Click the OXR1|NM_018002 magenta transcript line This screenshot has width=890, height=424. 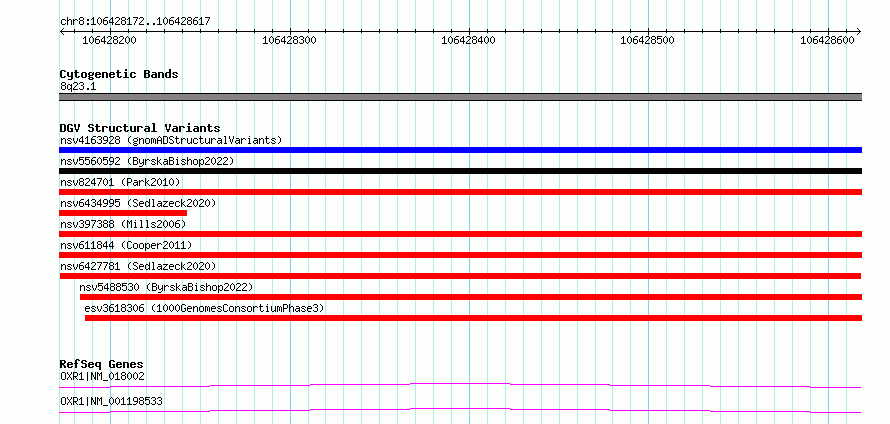pos(460,385)
